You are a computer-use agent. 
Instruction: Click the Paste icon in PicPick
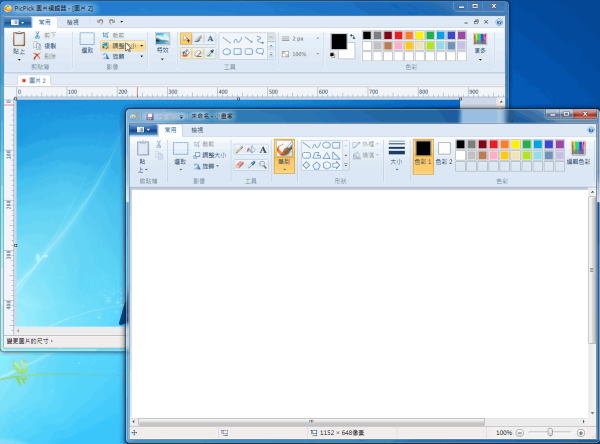pos(18,39)
